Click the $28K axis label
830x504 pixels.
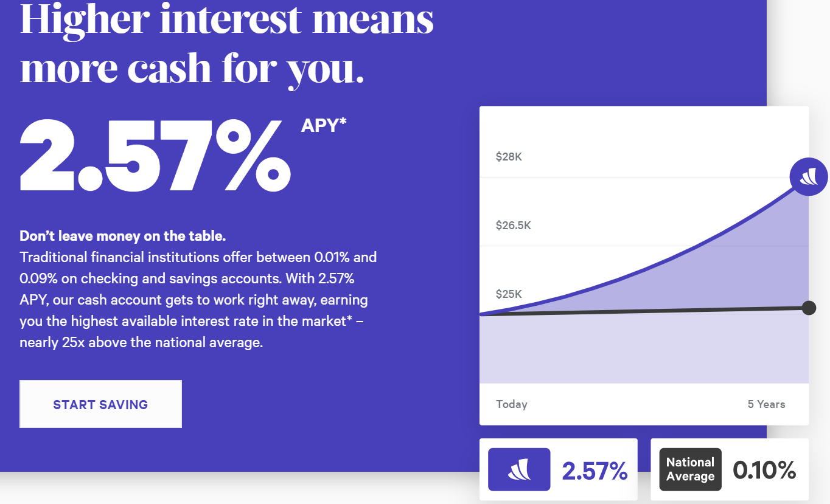click(x=509, y=157)
